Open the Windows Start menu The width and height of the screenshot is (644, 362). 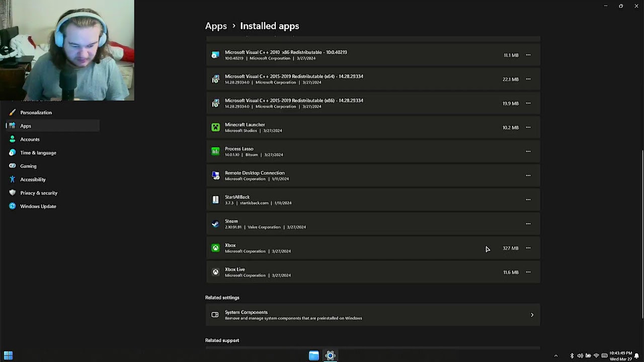[x=8, y=355]
